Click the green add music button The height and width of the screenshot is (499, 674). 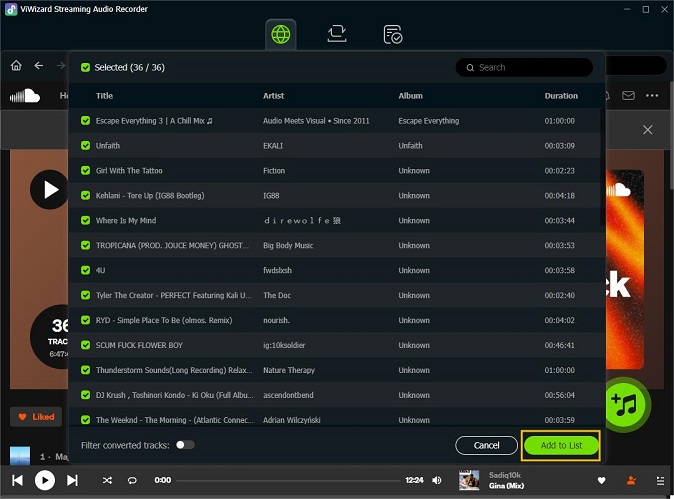pyautogui.click(x=625, y=404)
